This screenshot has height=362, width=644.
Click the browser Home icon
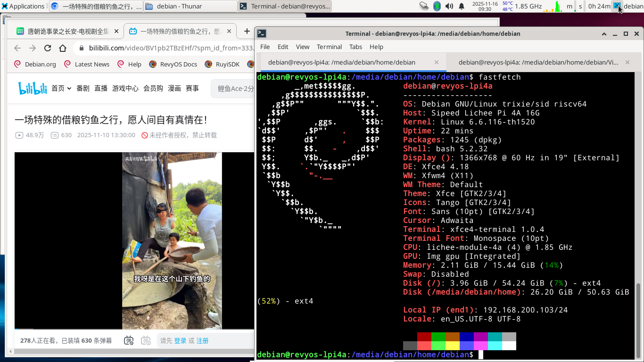tap(63, 48)
